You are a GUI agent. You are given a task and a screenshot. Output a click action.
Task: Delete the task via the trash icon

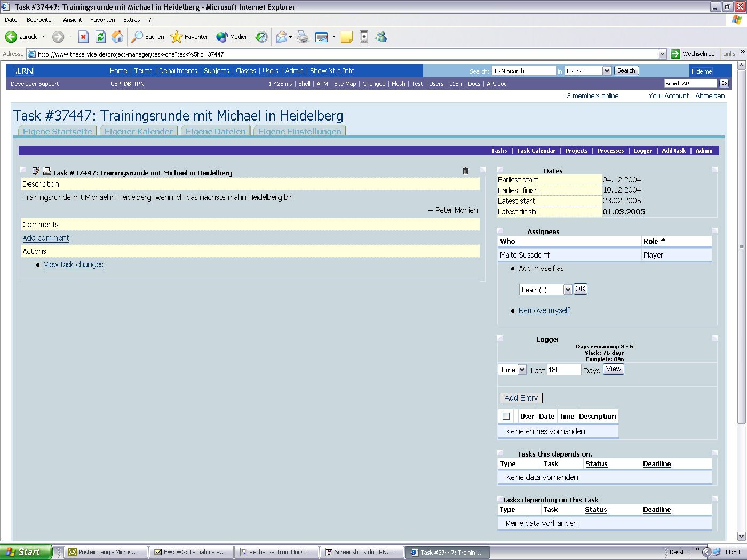coord(465,171)
